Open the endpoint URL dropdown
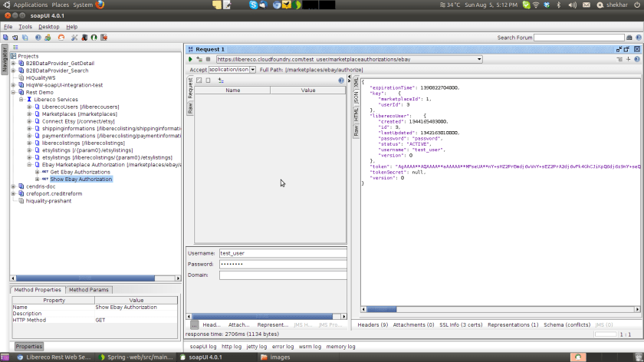The height and width of the screenshot is (362, 644). (479, 59)
